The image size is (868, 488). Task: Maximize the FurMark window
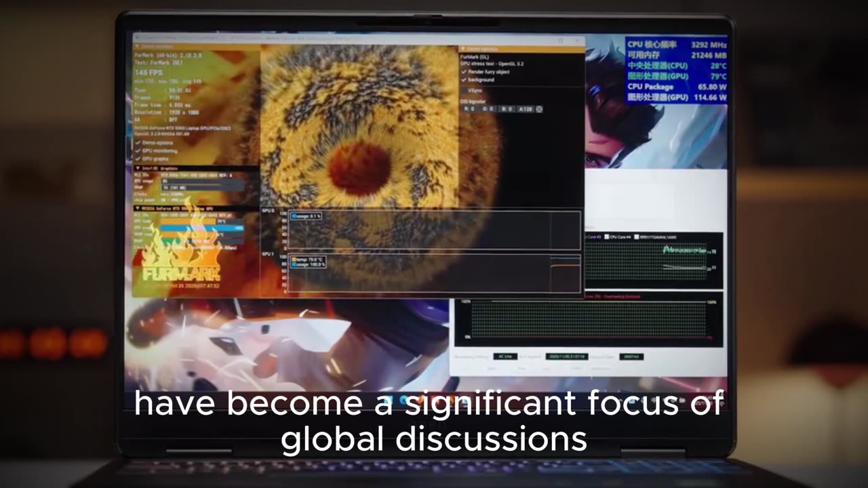561,41
